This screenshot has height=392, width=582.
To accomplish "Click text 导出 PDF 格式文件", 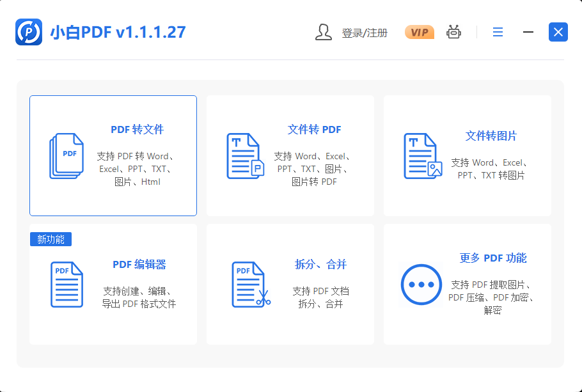I will pos(139,304).
